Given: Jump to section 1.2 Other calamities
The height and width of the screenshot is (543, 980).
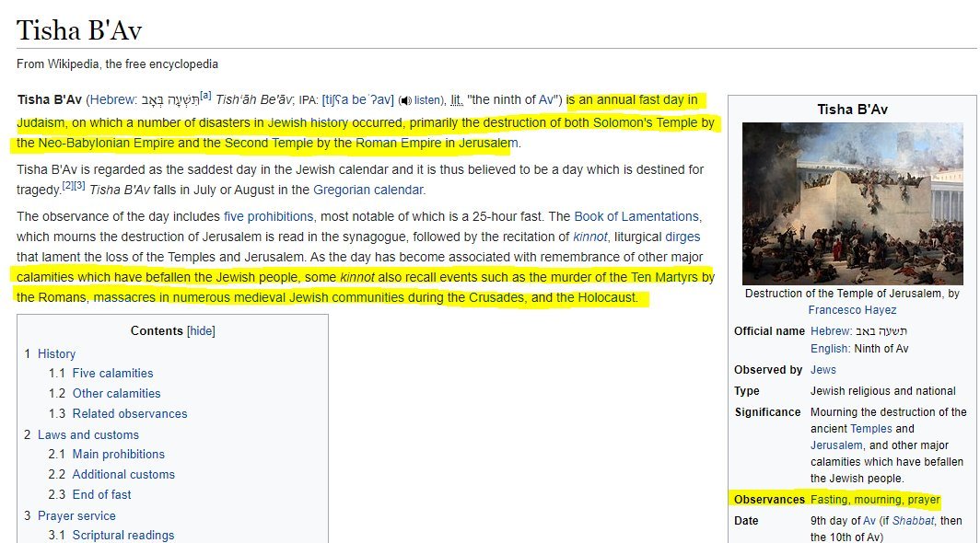Looking at the screenshot, I should tap(116, 394).
